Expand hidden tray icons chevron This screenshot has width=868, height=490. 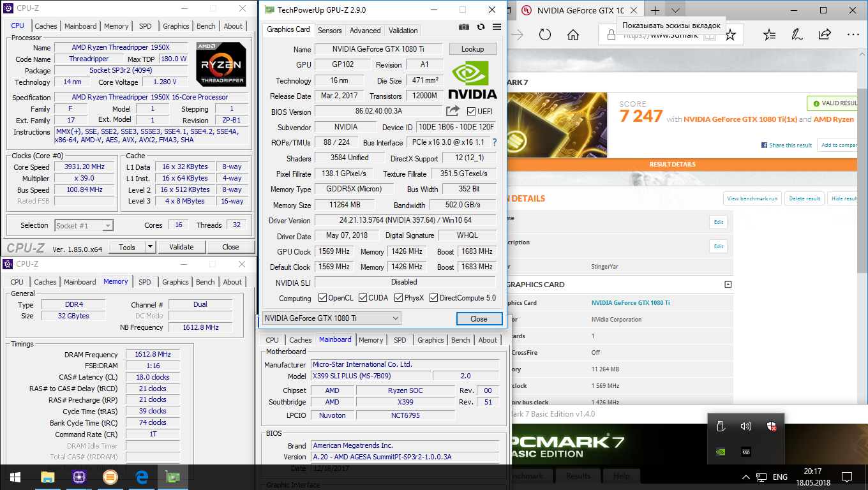click(x=746, y=477)
